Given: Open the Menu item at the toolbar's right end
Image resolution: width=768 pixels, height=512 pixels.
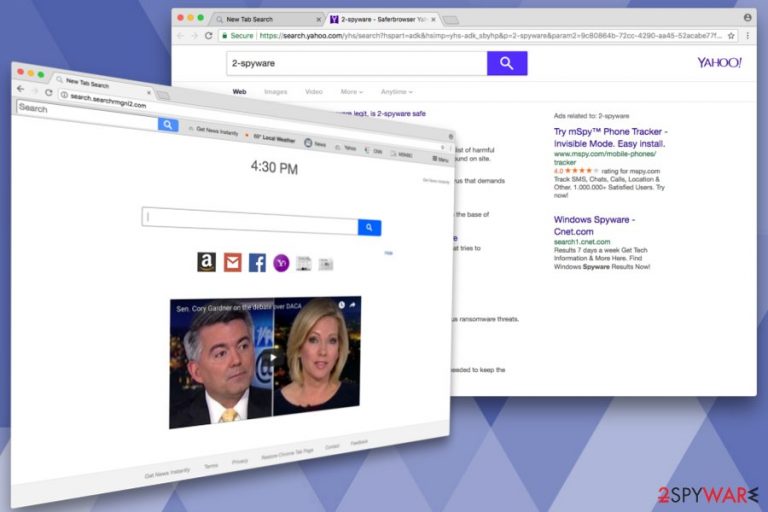Looking at the screenshot, I should click(440, 159).
